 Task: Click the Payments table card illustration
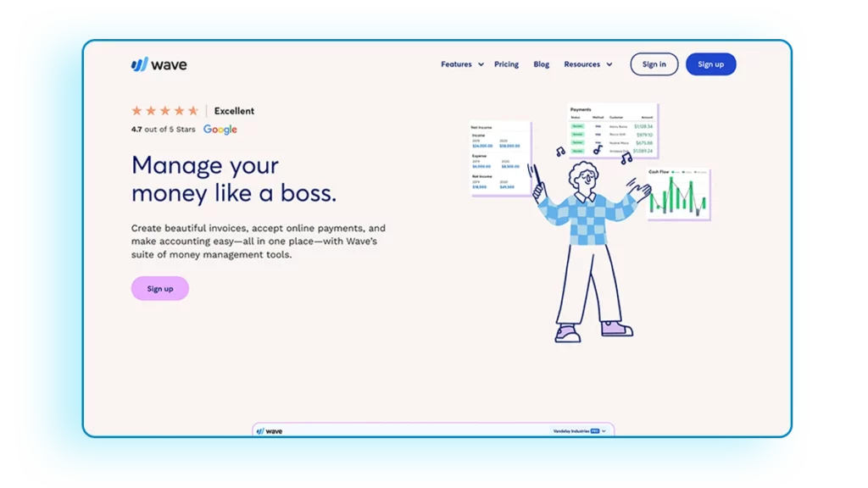612,130
